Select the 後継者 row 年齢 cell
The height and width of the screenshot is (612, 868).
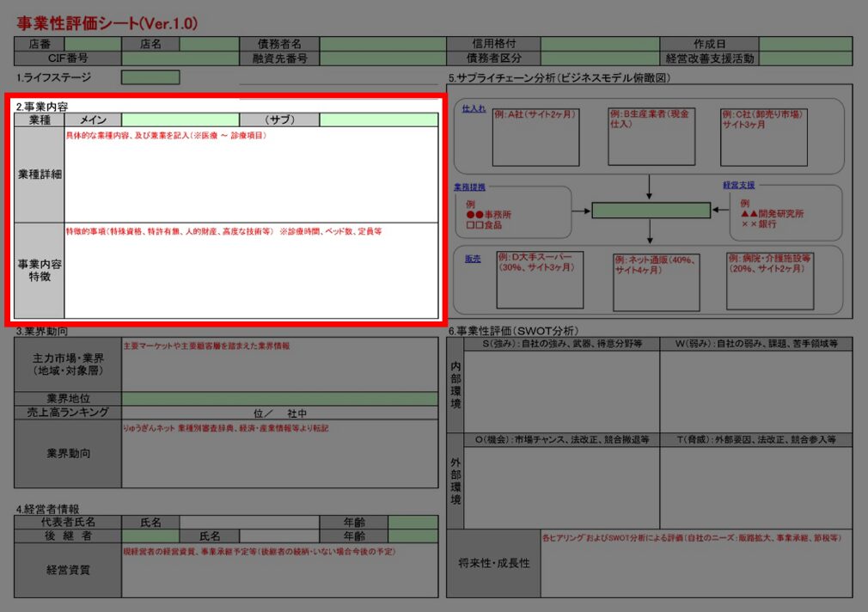coord(413,536)
